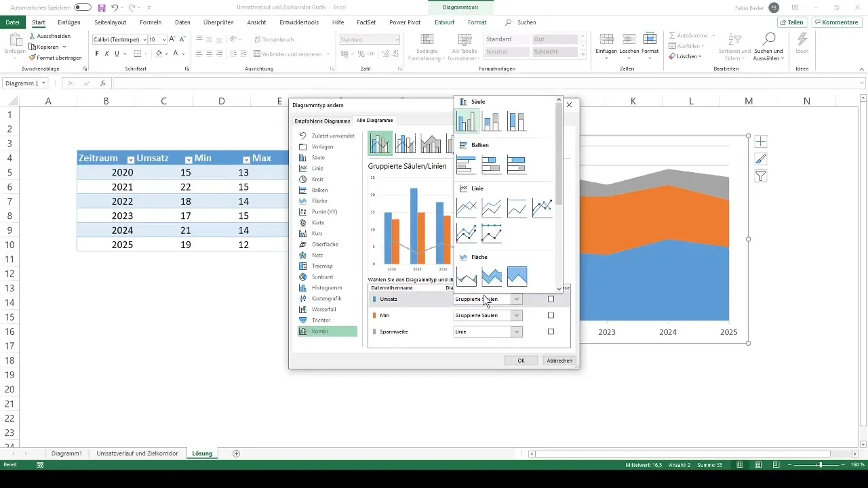Open Umsatz column filter dropdown
Screen dimensions: 868x488
point(189,159)
